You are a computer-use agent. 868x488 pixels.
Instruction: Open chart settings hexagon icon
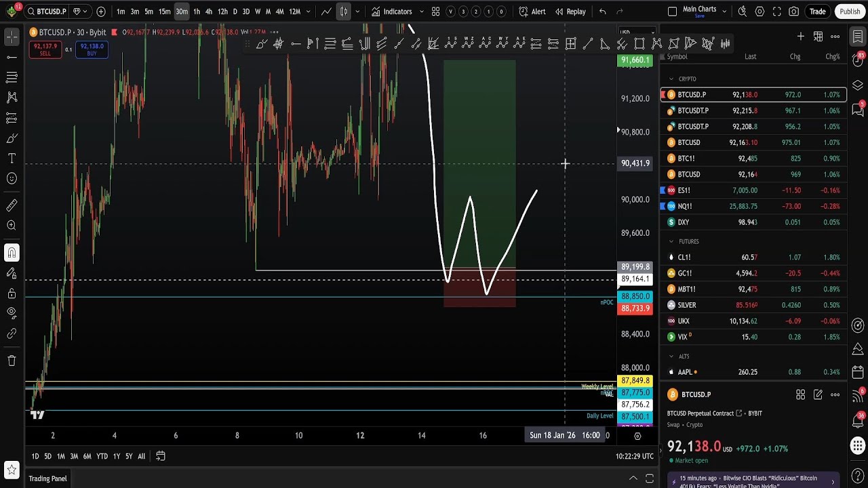click(x=759, y=12)
